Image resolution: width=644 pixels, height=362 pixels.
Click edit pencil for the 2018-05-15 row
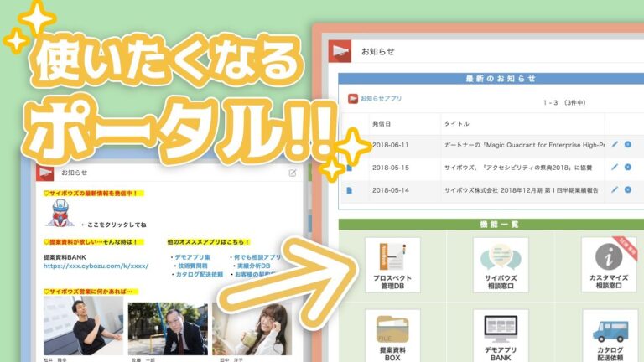coord(615,167)
